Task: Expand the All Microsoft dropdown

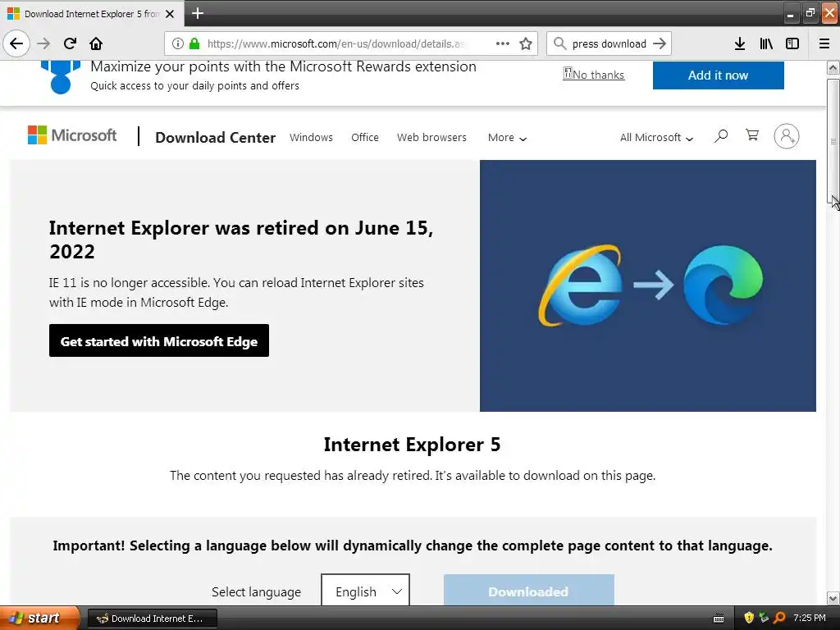Action: point(656,138)
